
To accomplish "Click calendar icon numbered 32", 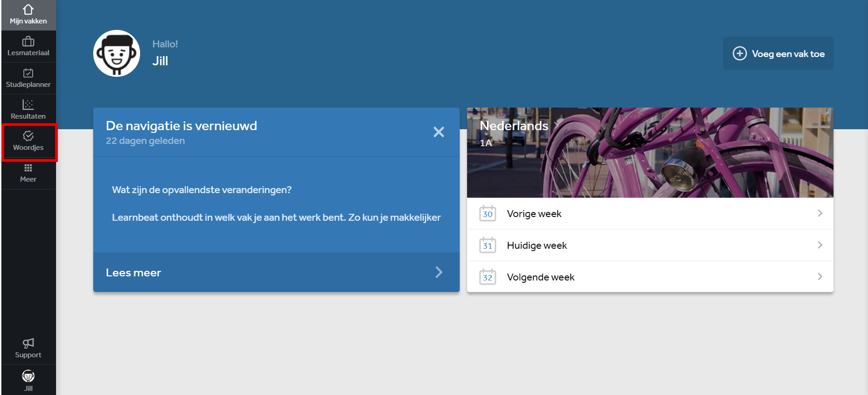I will pyautogui.click(x=488, y=277).
